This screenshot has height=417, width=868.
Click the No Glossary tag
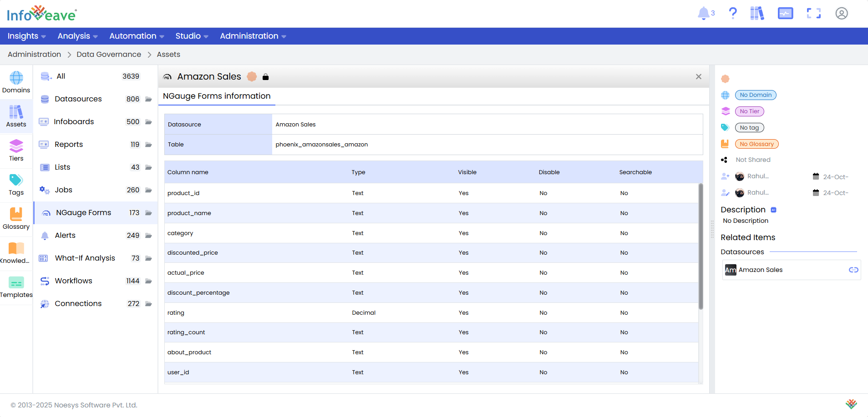click(756, 144)
